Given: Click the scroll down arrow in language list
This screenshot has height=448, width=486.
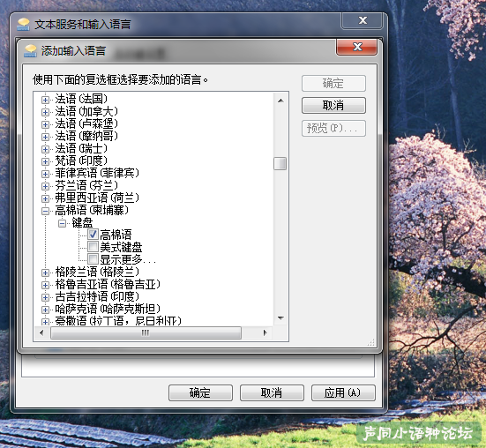Looking at the screenshot, I should [280, 318].
